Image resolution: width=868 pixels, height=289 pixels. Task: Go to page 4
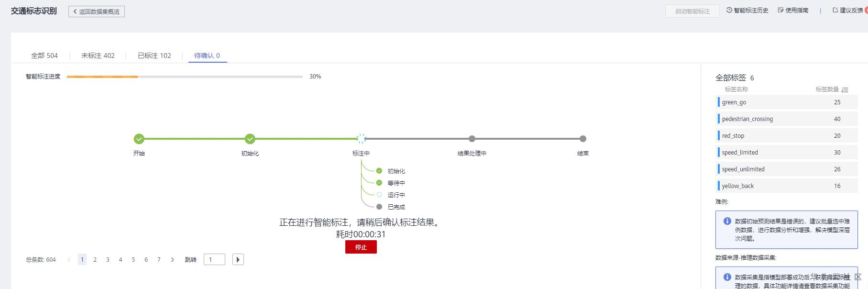(x=121, y=260)
